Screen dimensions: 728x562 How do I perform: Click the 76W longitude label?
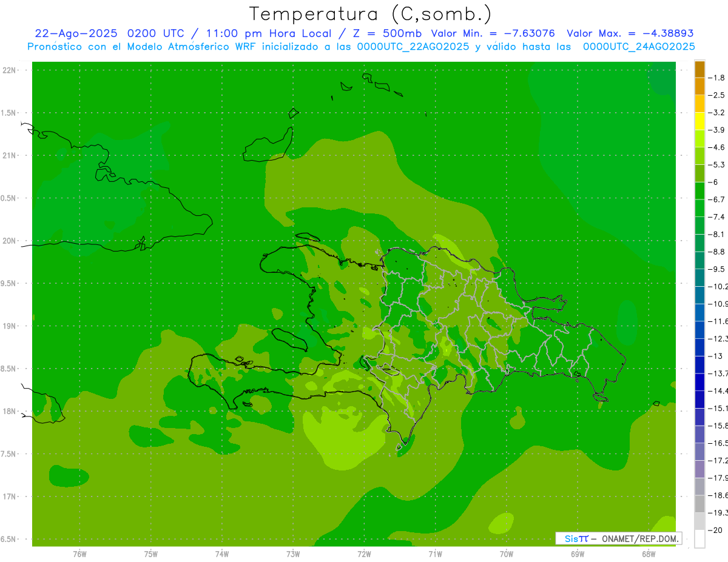(79, 554)
